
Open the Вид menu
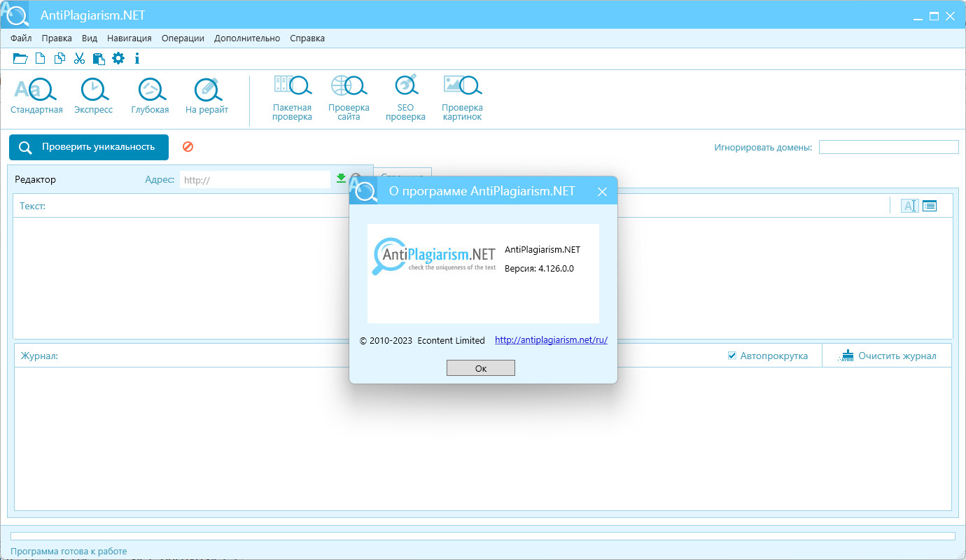click(x=90, y=38)
